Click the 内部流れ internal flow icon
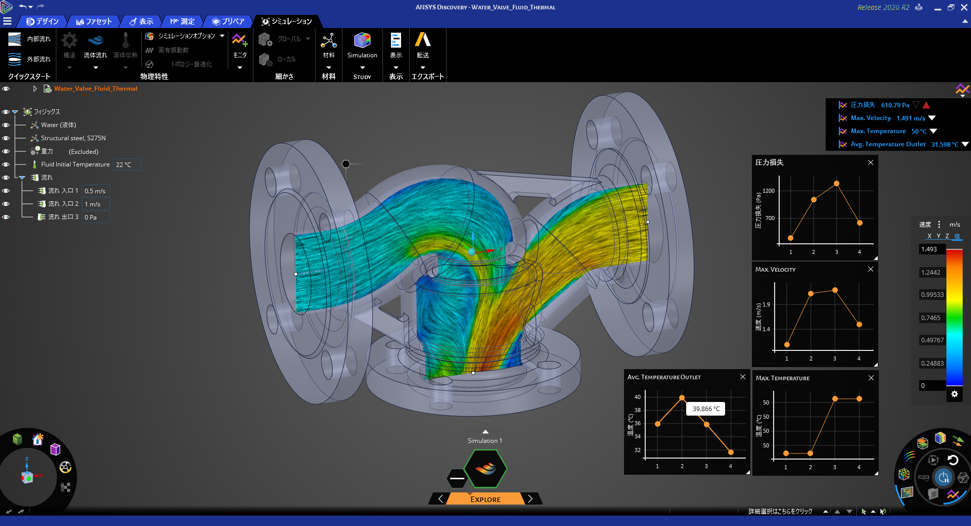Screen dimensions: 971x526 coord(14,39)
